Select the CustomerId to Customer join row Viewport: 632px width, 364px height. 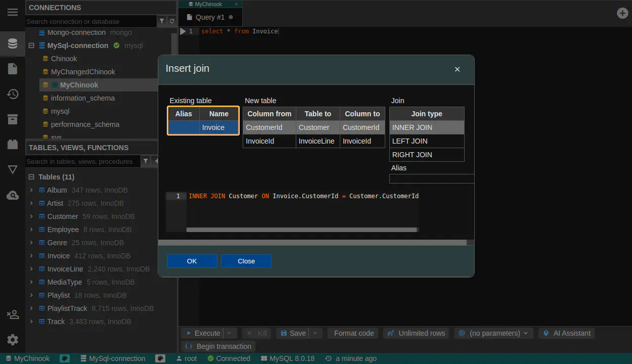[x=314, y=127]
